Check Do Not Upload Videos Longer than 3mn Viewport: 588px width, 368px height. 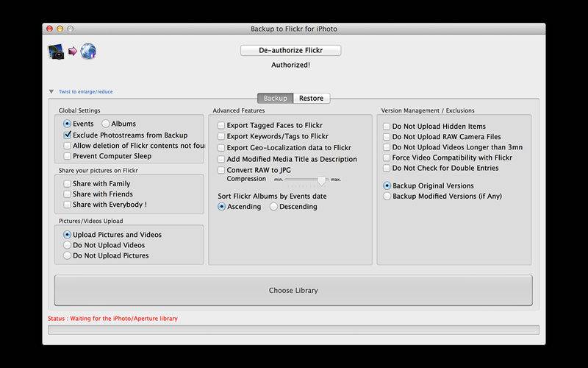pyautogui.click(x=387, y=147)
